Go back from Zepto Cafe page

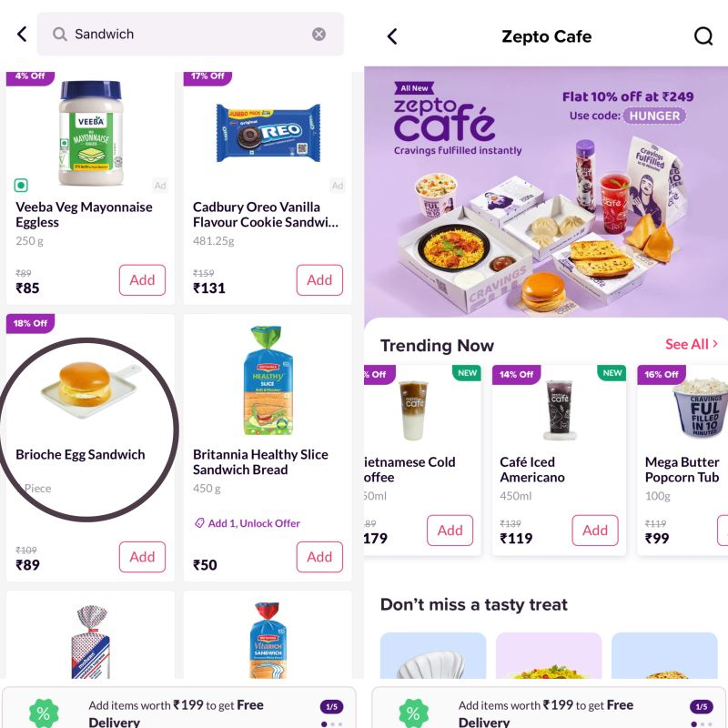tap(392, 36)
